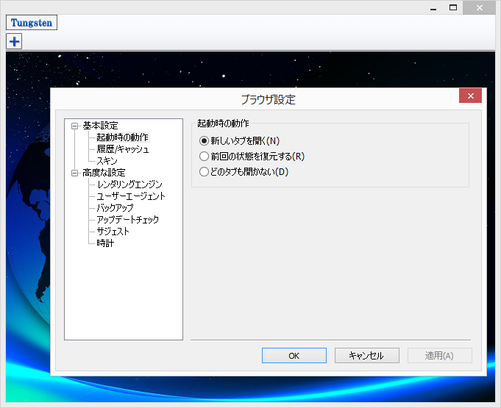Open アップデートチェック settings page

128,220
